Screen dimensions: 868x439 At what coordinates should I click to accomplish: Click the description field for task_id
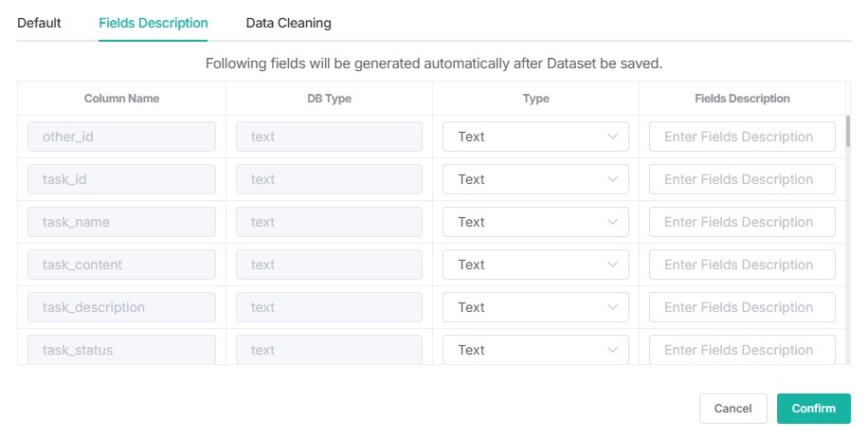pyautogui.click(x=742, y=179)
